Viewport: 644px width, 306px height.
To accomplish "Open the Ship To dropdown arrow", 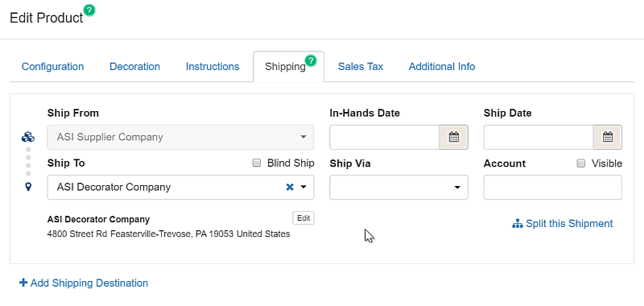I will pos(303,187).
